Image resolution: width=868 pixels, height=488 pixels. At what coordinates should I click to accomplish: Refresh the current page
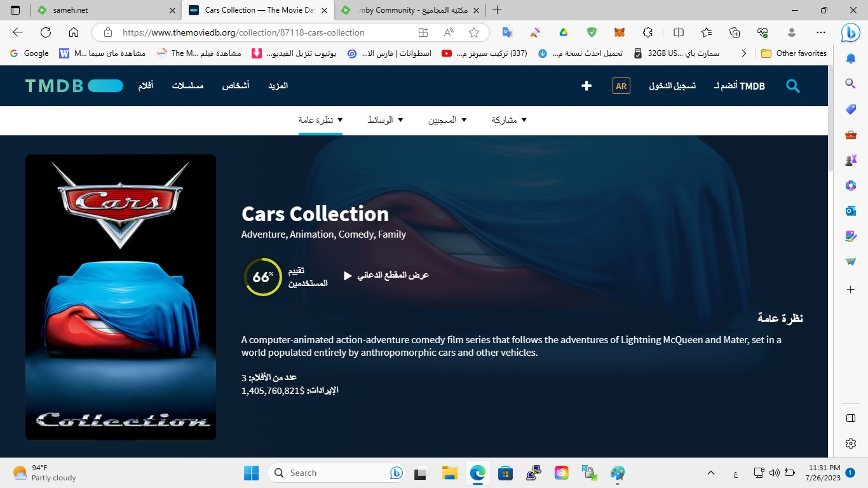pyautogui.click(x=46, y=32)
